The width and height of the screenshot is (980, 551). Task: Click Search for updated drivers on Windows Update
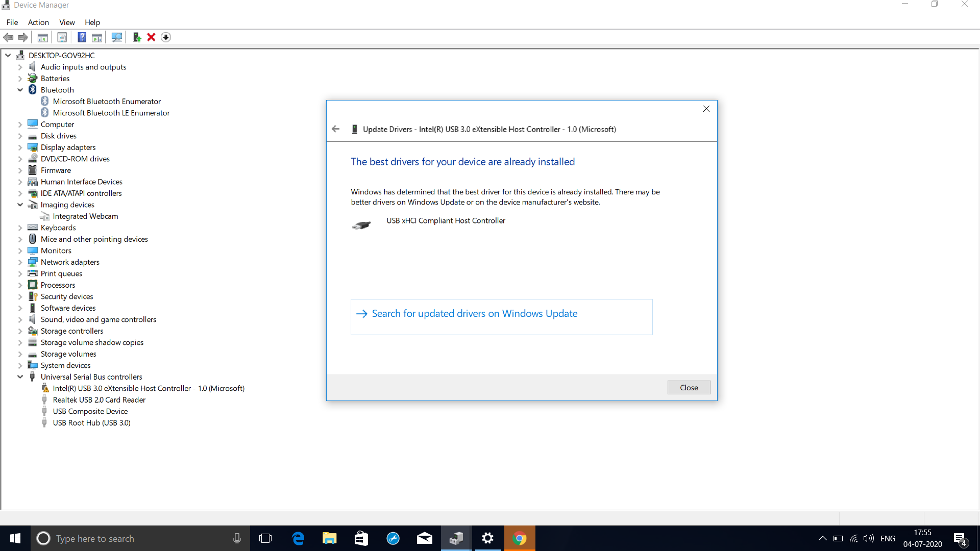501,317
